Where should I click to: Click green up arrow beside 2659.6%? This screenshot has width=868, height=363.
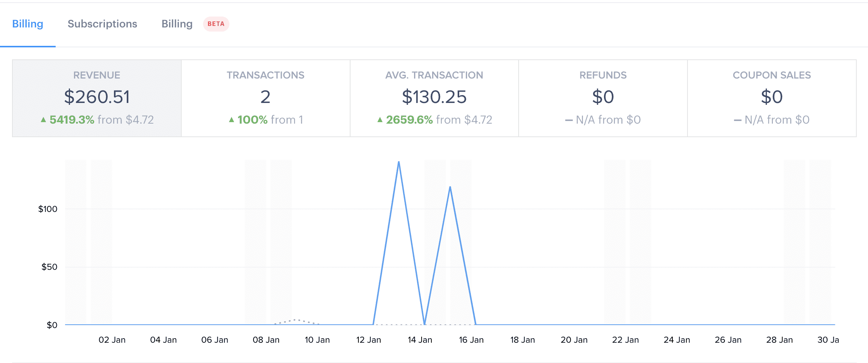(380, 120)
